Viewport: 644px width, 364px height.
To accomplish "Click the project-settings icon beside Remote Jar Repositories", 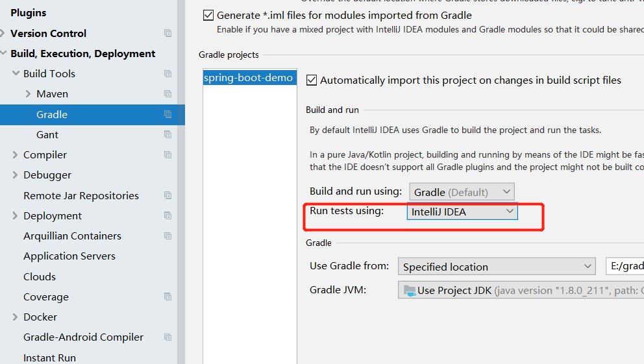I will tap(167, 195).
